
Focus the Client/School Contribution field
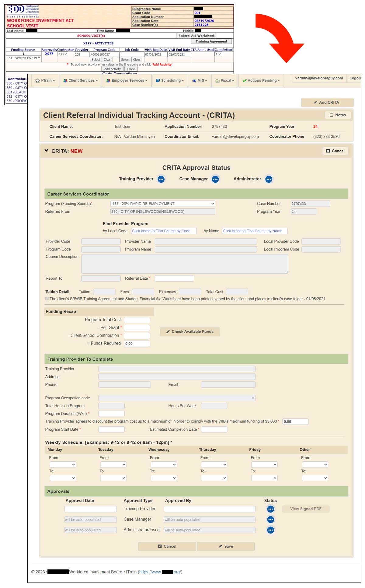137,336
